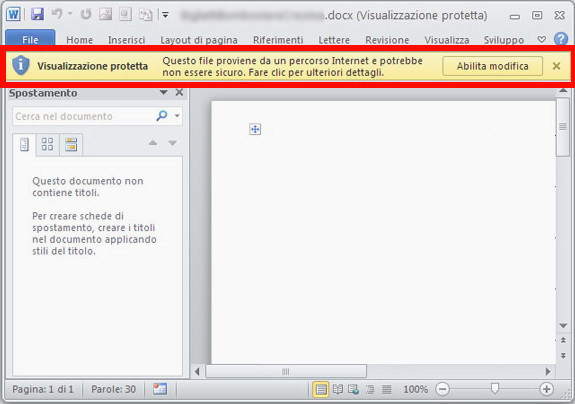Click the Save floppy disk icon
The width and height of the screenshot is (575, 404).
[37, 14]
